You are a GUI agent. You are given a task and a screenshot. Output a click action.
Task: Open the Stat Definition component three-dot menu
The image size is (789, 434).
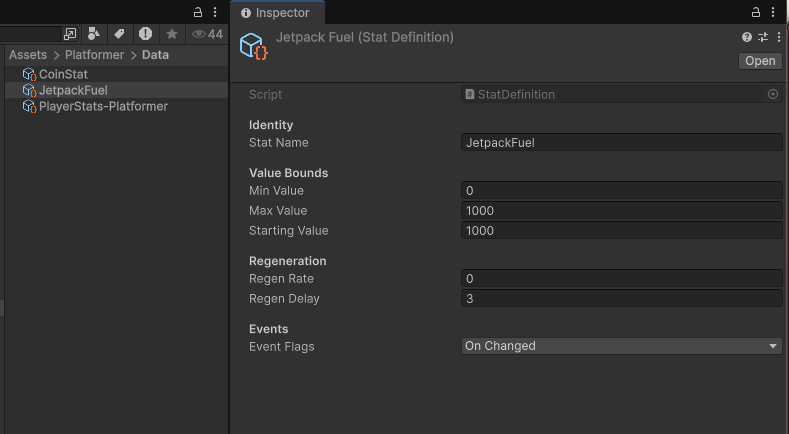pos(776,37)
